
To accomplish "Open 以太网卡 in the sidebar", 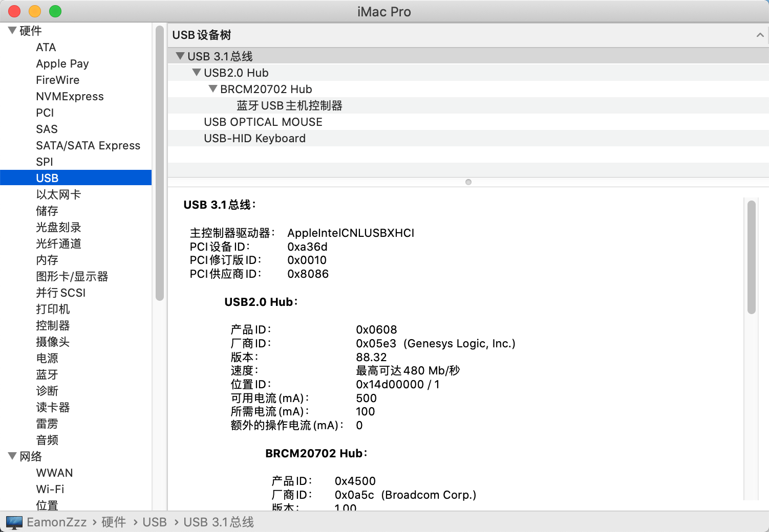I will coord(58,194).
